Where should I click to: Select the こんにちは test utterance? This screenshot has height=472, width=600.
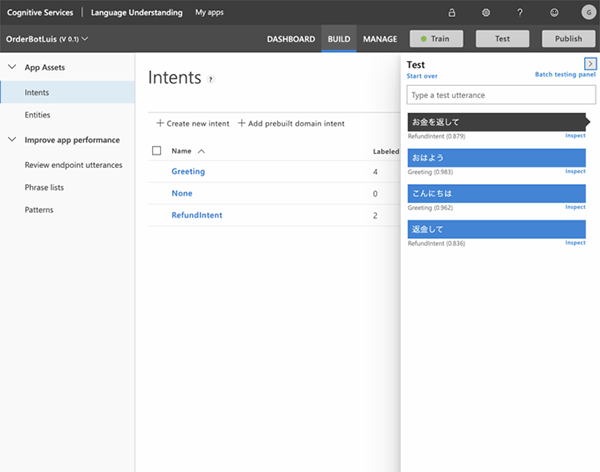point(496,193)
